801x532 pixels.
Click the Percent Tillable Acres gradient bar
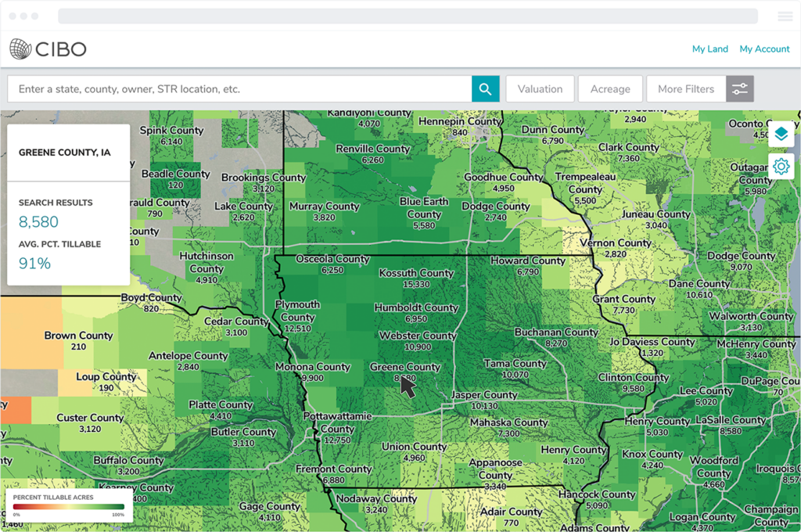[x=69, y=507]
